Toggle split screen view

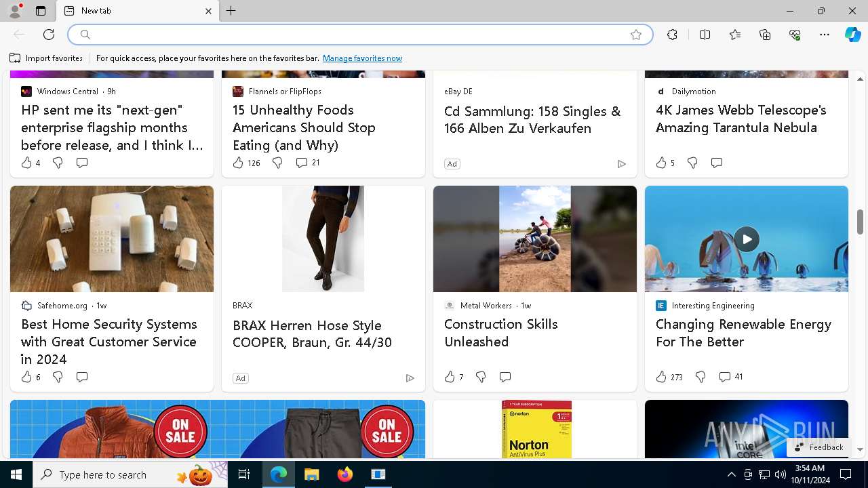705,35
